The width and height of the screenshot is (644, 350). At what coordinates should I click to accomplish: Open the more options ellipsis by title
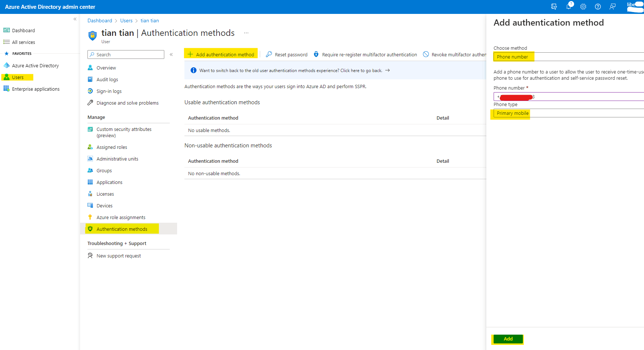pyautogui.click(x=246, y=33)
